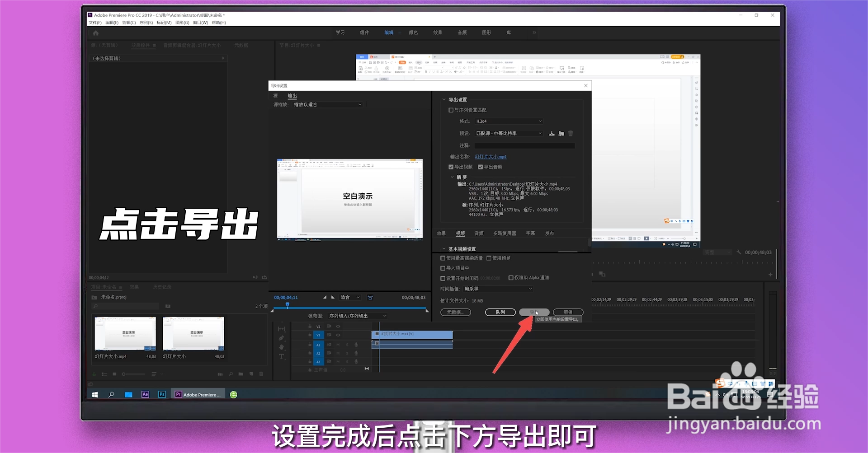Open After Effects from the taskbar
This screenshot has height=453, width=868.
[145, 394]
